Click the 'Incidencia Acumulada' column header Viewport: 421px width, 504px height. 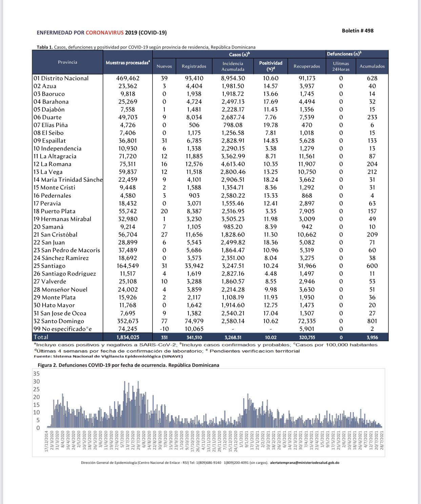(x=233, y=66)
